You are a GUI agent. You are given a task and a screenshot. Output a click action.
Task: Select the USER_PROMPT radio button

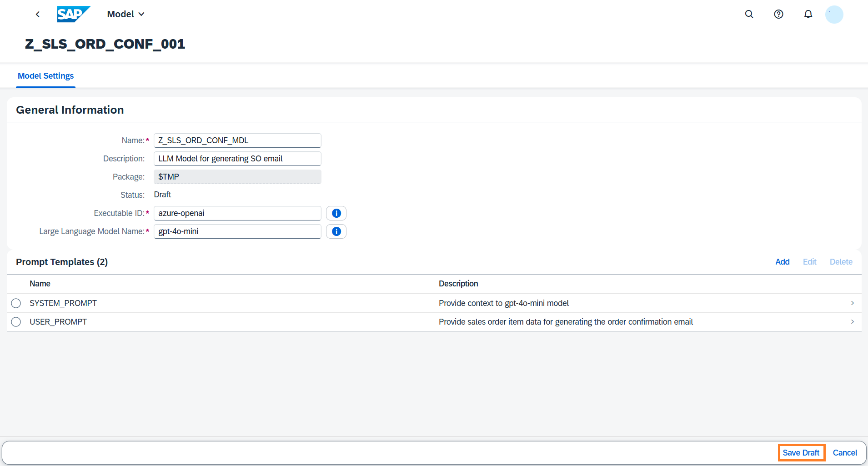tap(16, 322)
